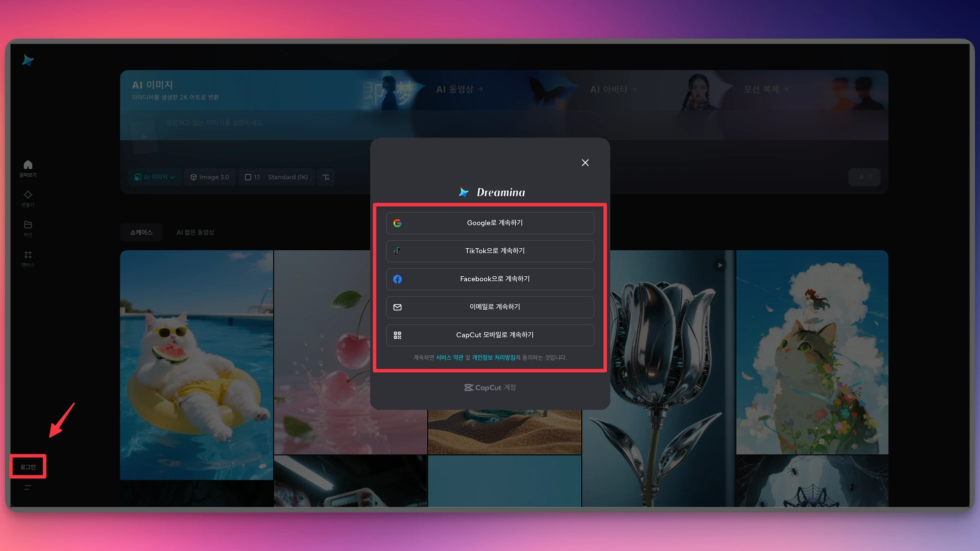The height and width of the screenshot is (551, 980).
Task: Expand the AI 이미지 mode dropdown
Action: point(155,177)
